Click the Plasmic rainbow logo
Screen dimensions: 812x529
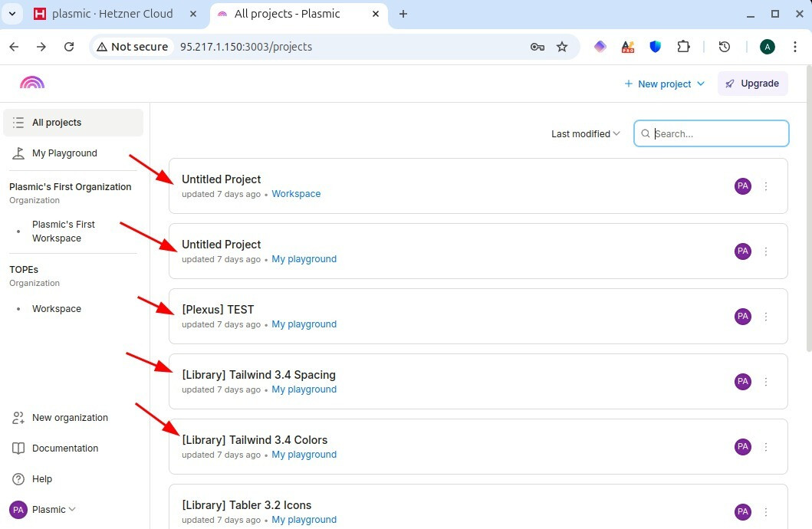[32, 83]
